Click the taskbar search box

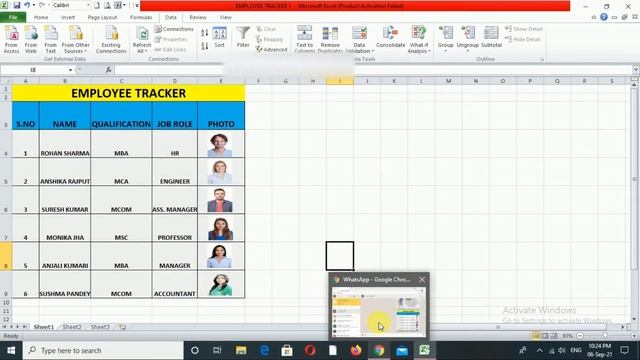(x=103, y=350)
